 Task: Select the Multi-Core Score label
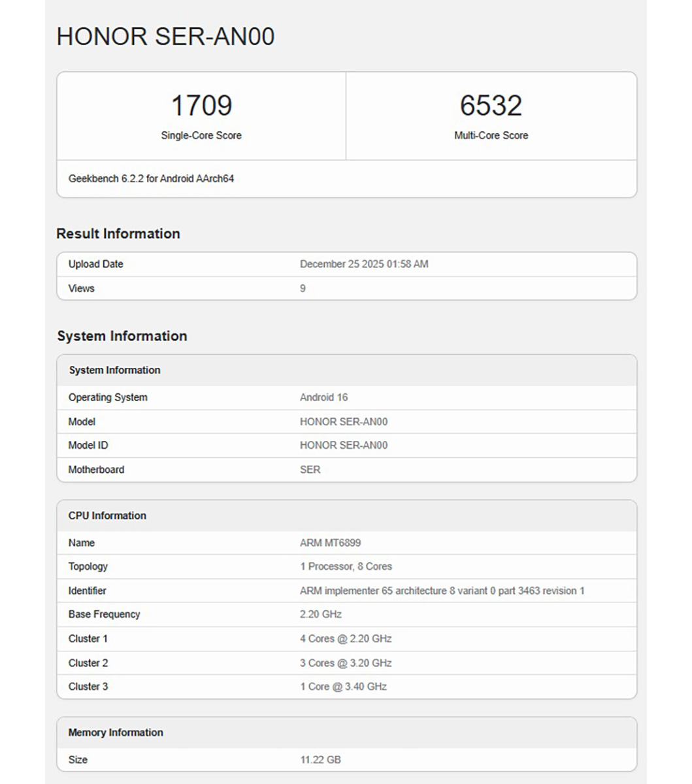pyautogui.click(x=491, y=136)
